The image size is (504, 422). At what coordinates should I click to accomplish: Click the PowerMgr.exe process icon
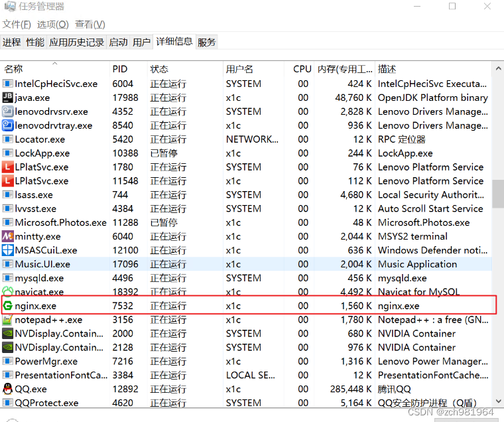click(x=7, y=361)
